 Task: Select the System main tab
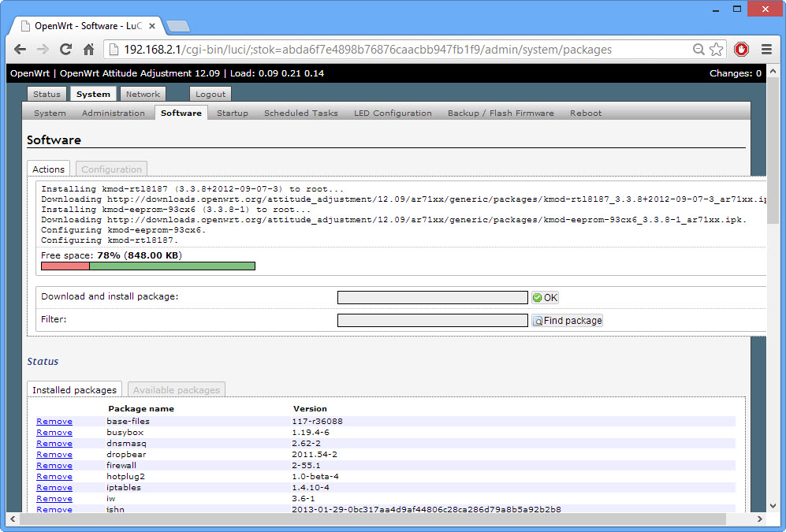tap(93, 94)
